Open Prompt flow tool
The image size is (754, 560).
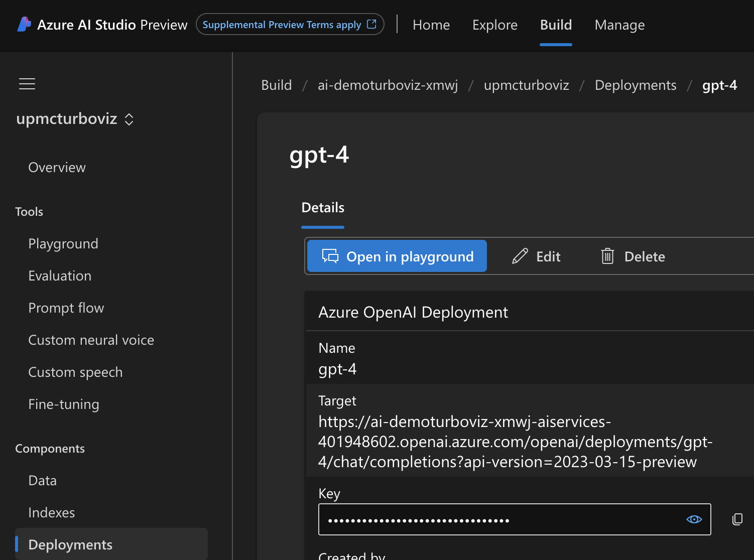coord(66,308)
